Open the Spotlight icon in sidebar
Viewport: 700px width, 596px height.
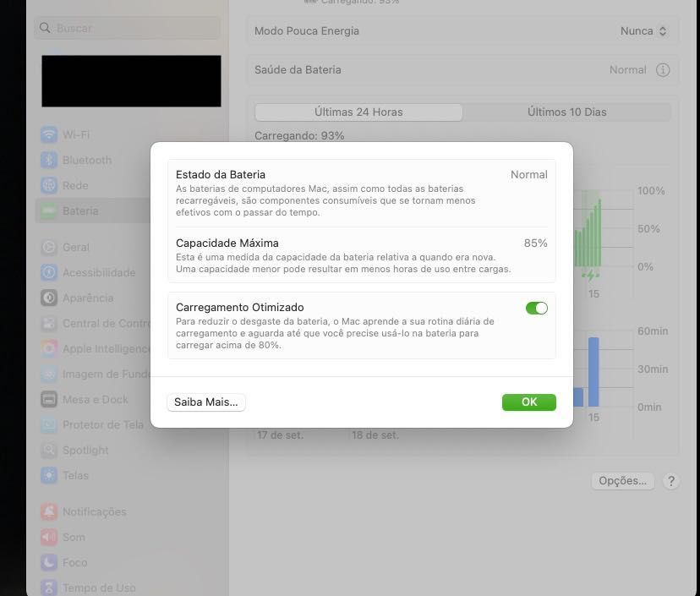pos(49,450)
